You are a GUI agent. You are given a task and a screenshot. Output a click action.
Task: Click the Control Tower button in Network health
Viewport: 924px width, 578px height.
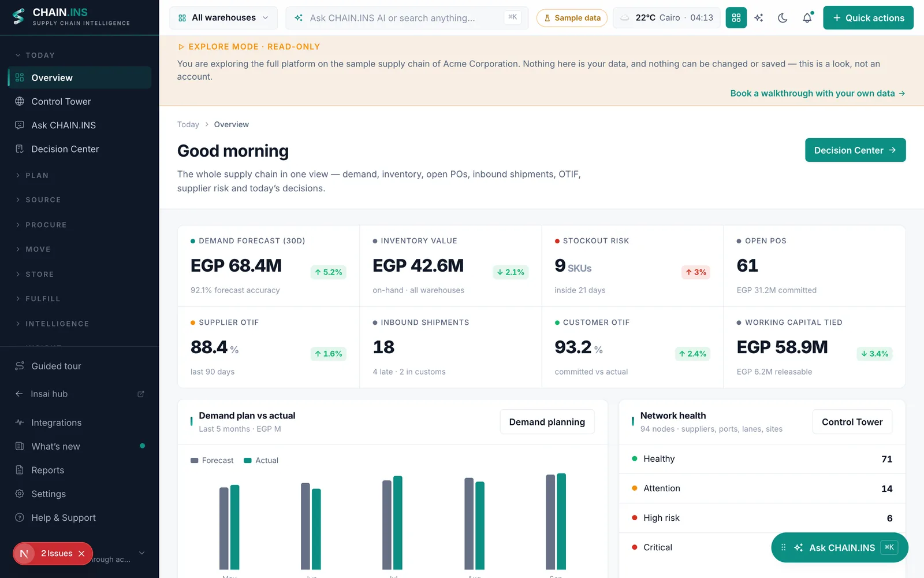pyautogui.click(x=852, y=422)
